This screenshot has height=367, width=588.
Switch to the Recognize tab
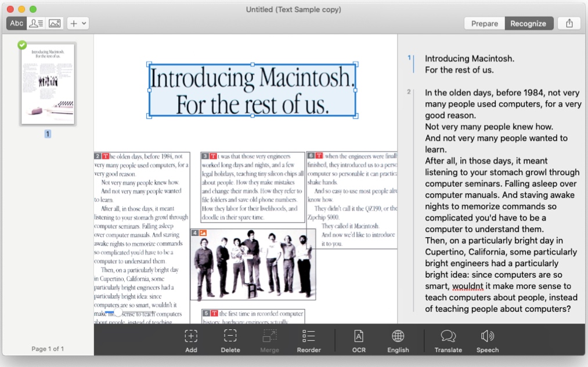point(528,23)
